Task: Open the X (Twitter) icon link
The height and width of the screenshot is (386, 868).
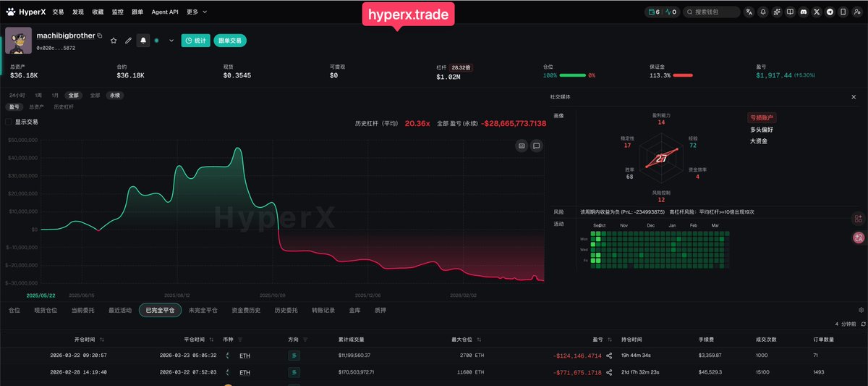Action: (817, 12)
